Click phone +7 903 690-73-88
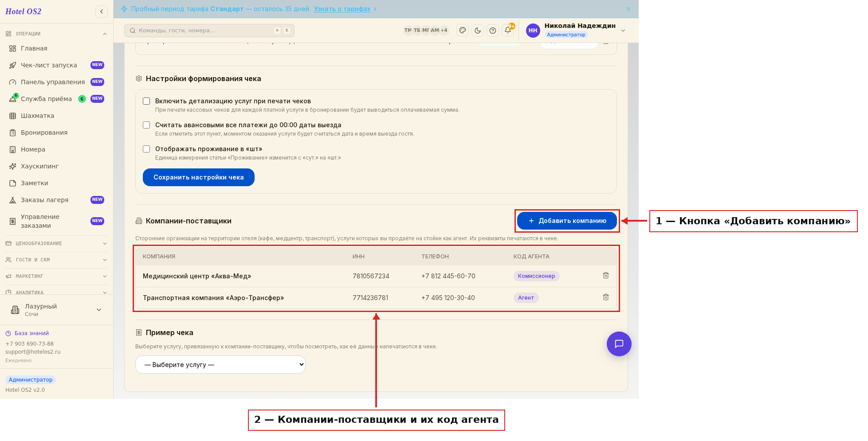868x441 pixels. click(x=29, y=344)
